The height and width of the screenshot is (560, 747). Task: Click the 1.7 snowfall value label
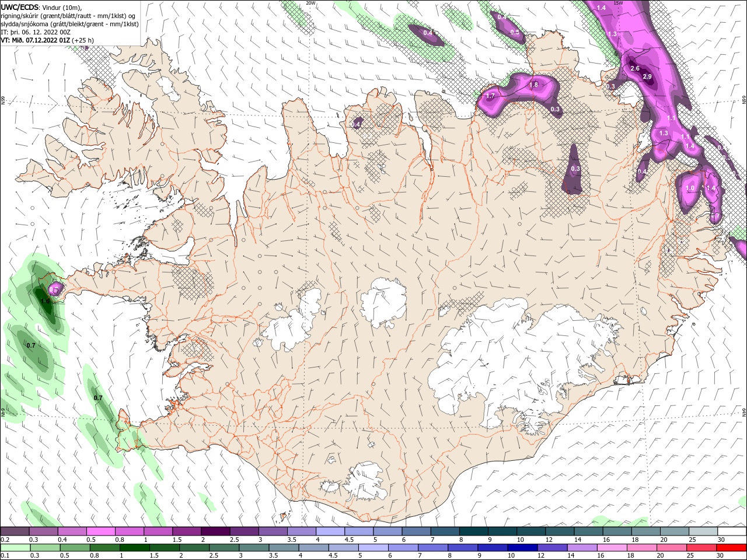point(491,96)
